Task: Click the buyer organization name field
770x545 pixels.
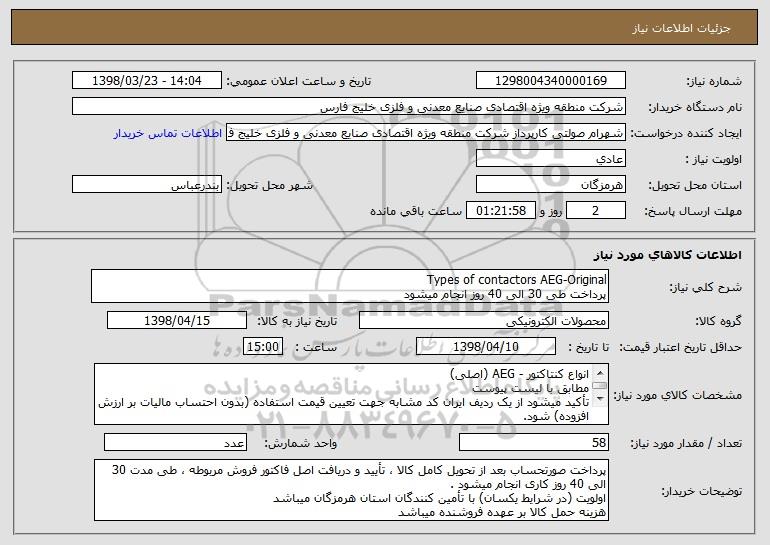Action: tap(349, 106)
